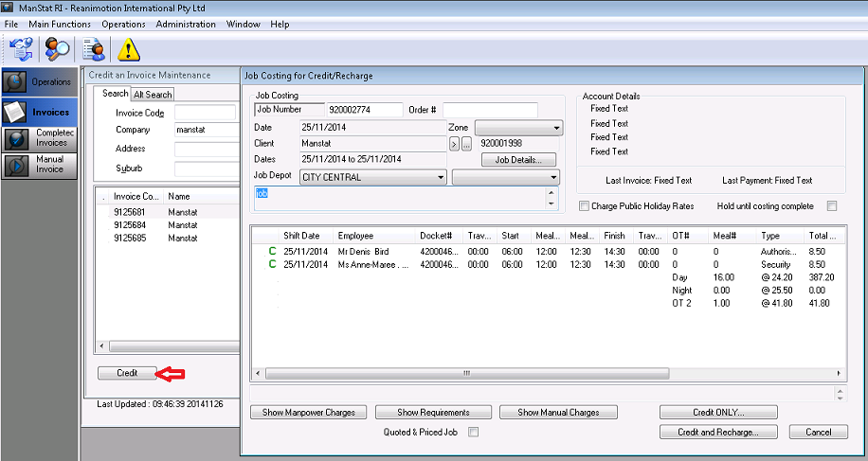The width and height of the screenshot is (868, 461).
Task: Toggle Hold until costing complete checkbox
Action: (831, 206)
